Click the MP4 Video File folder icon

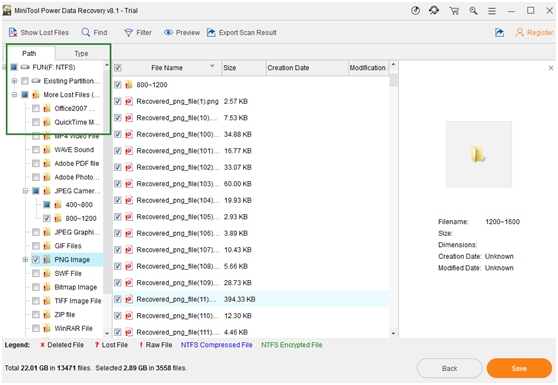[x=47, y=136]
